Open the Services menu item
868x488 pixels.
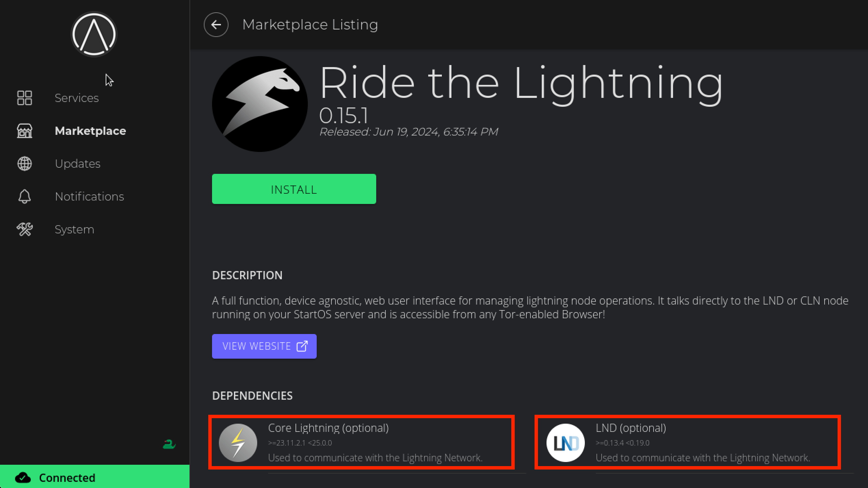77,98
